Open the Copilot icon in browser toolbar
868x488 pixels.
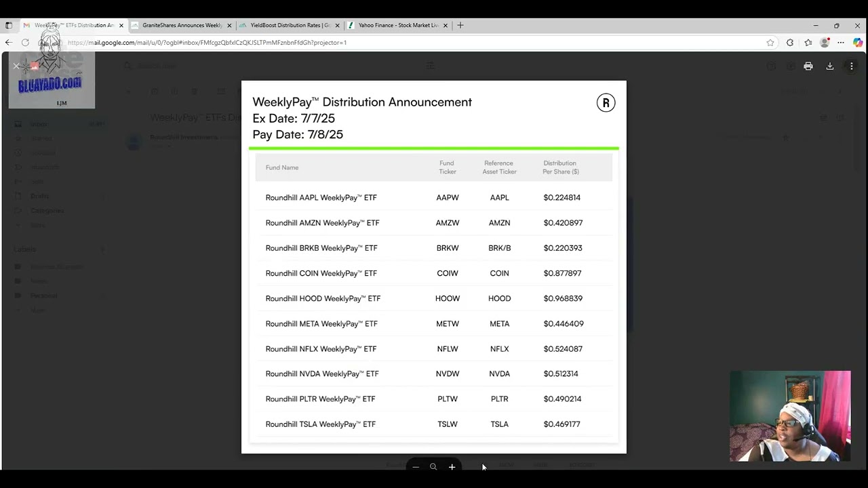(x=858, y=43)
